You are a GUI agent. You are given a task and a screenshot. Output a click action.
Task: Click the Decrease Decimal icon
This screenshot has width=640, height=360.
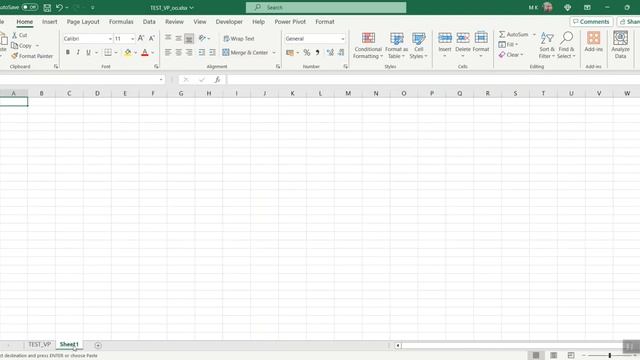pyautogui.click(x=341, y=52)
